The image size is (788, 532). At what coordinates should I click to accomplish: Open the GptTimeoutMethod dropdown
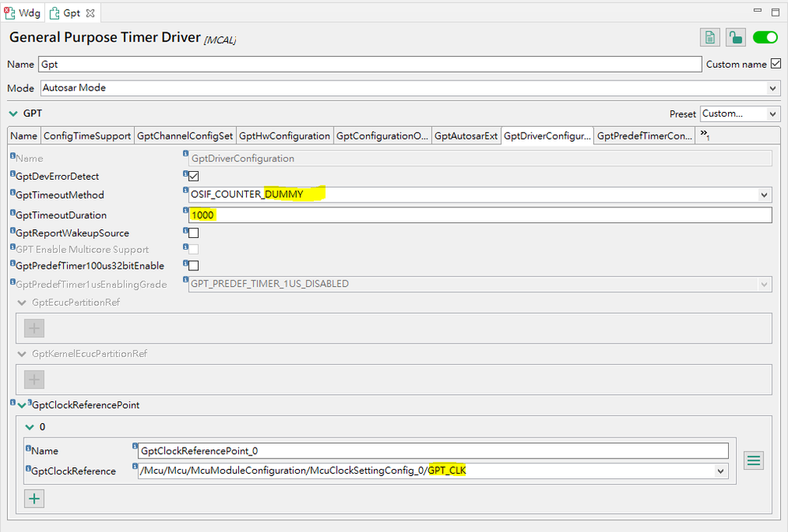click(x=480, y=195)
